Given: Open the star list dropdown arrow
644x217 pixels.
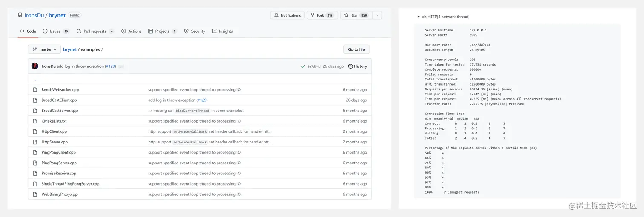Looking at the screenshot, I should pyautogui.click(x=377, y=15).
